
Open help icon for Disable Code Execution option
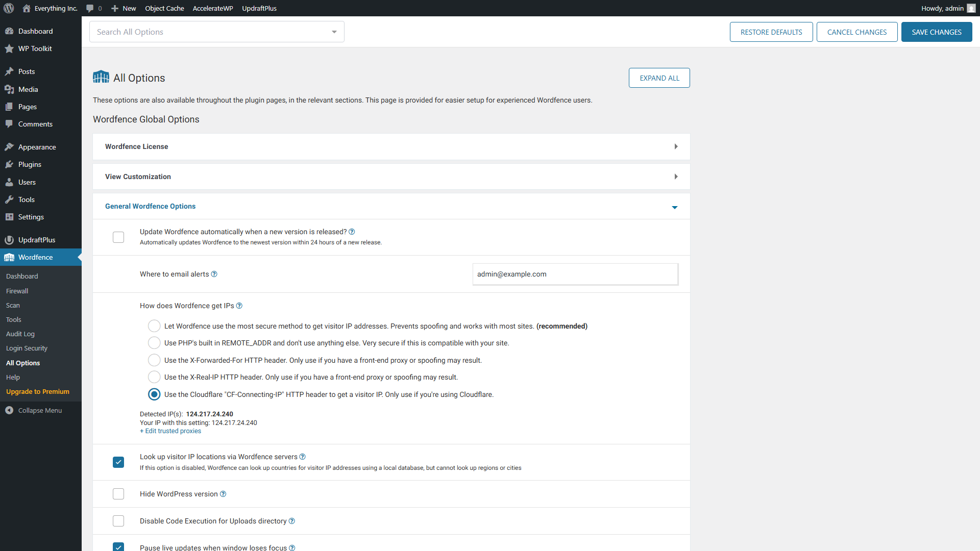pyautogui.click(x=292, y=521)
